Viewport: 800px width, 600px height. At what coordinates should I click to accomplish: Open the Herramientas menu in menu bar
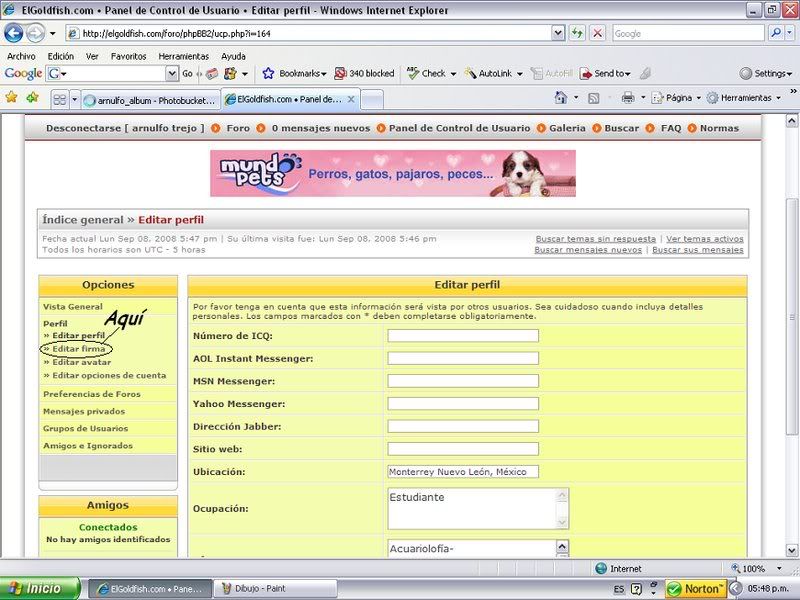click(184, 56)
